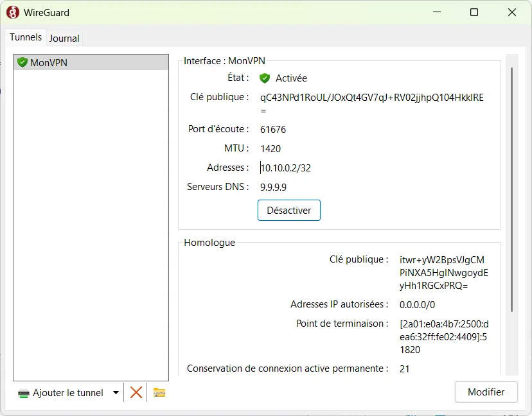Image resolution: width=532 pixels, height=416 pixels.
Task: Select the MonVPN tunnel in the list
Action: pos(91,62)
